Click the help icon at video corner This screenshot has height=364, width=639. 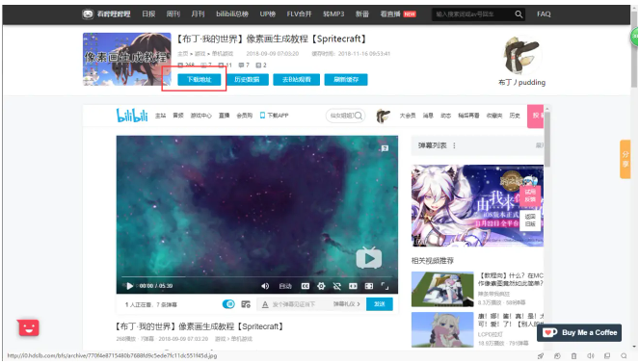tap(385, 148)
